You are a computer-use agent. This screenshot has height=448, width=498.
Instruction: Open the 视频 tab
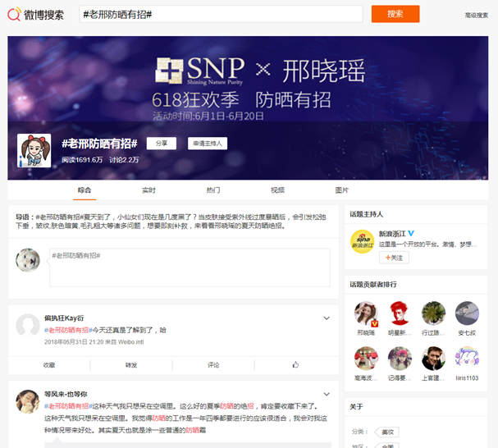coord(277,190)
